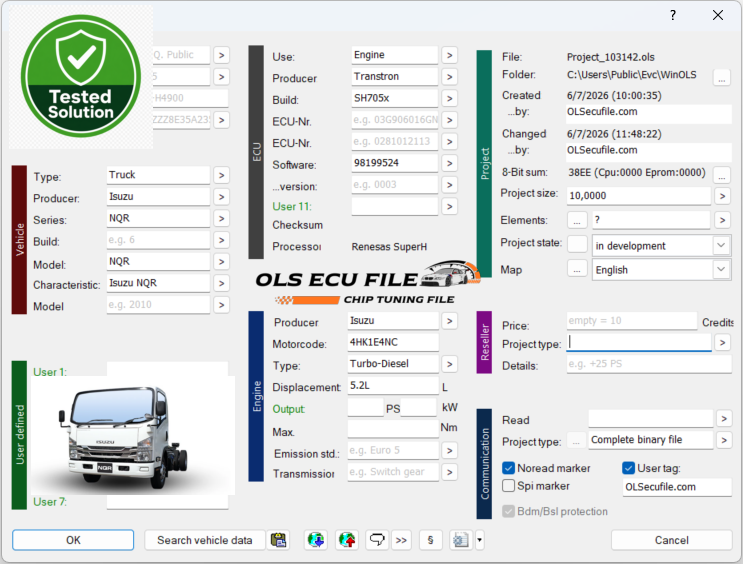Click the User 7 input field

167,502
